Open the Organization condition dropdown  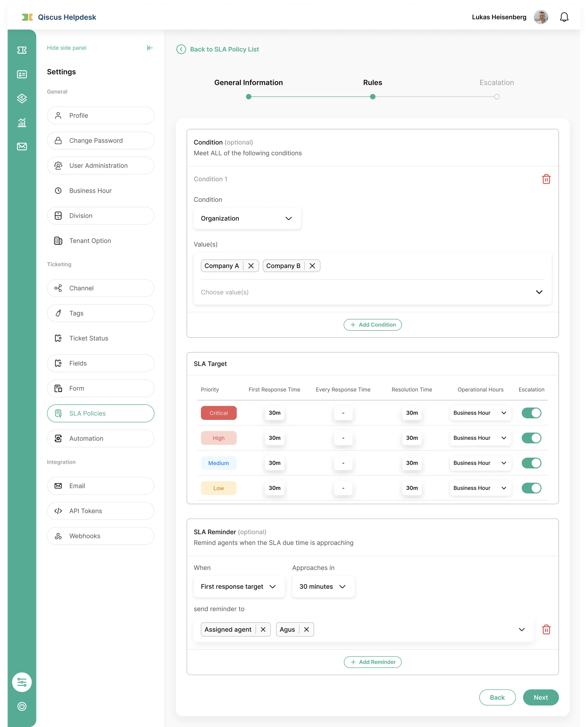[247, 218]
